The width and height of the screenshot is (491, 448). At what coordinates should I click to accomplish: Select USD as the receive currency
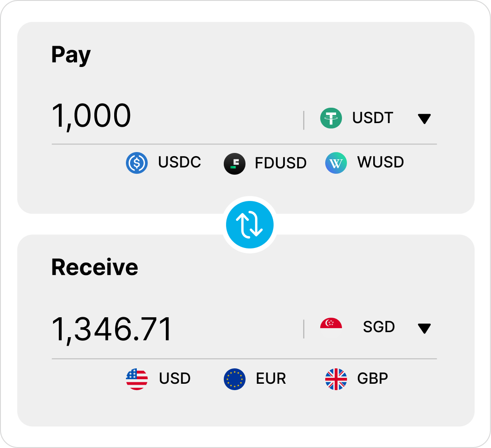(175, 379)
